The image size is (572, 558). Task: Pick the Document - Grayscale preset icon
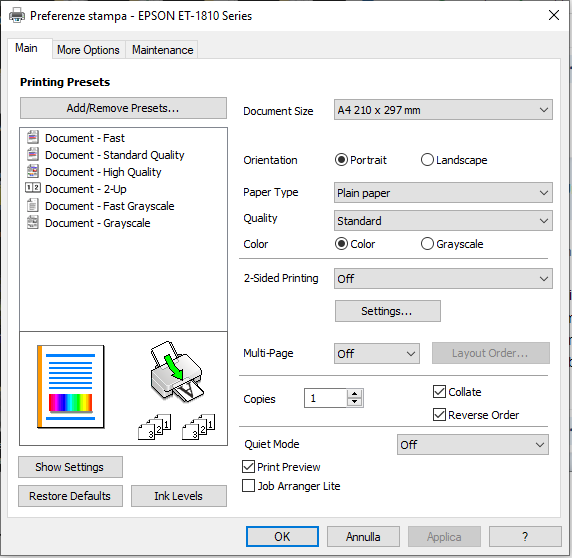[x=32, y=222]
